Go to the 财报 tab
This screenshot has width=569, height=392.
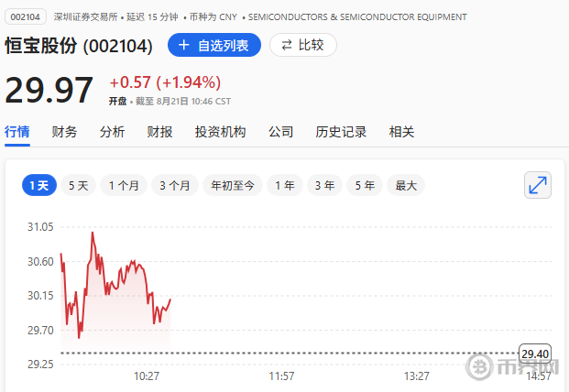pyautogui.click(x=160, y=132)
